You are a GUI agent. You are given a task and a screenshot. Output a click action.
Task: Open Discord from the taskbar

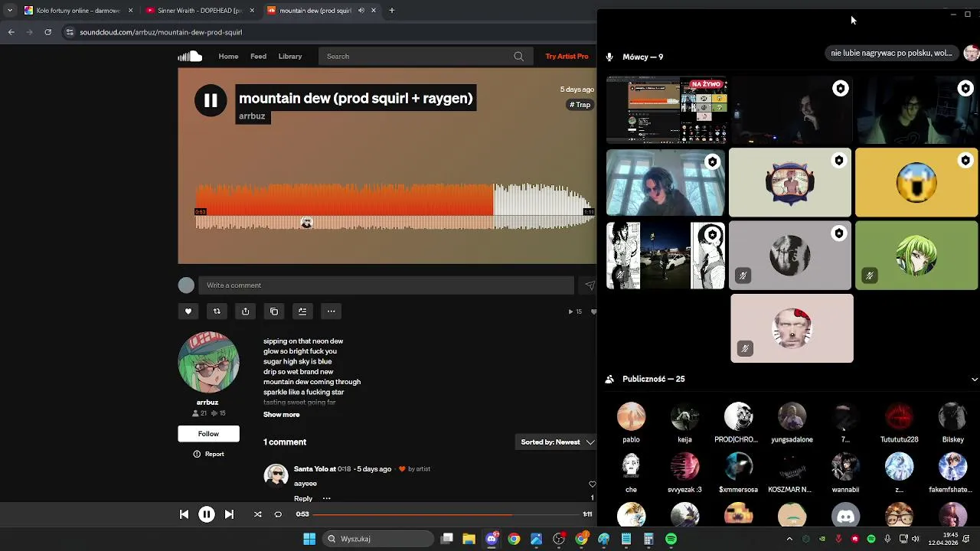click(492, 539)
